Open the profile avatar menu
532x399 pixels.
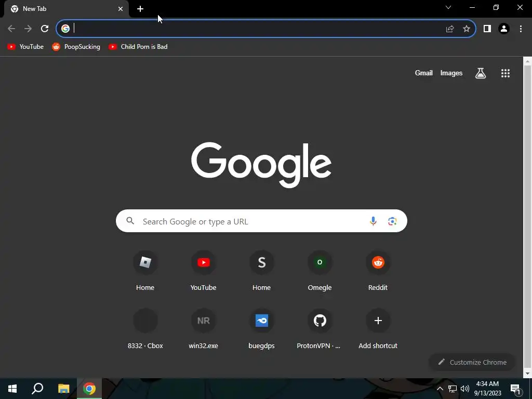tap(504, 29)
